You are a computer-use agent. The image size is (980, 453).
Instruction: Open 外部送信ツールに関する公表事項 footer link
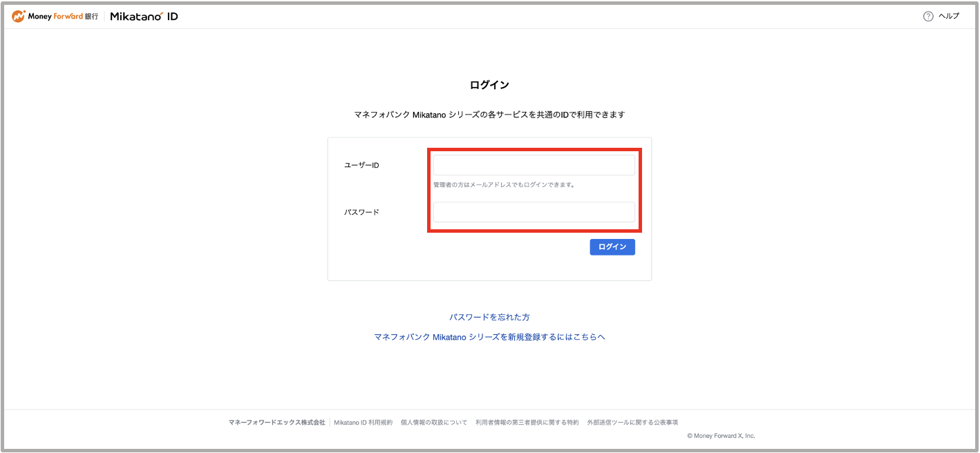click(632, 423)
